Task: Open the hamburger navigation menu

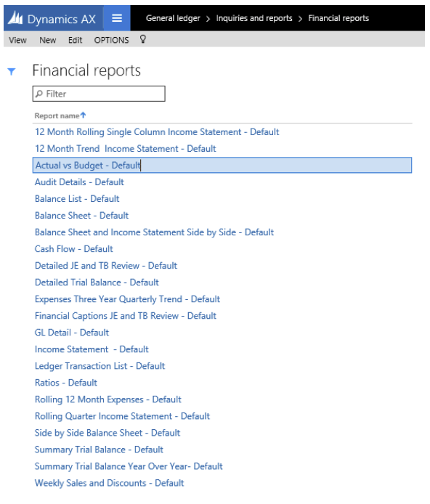Action: point(117,18)
